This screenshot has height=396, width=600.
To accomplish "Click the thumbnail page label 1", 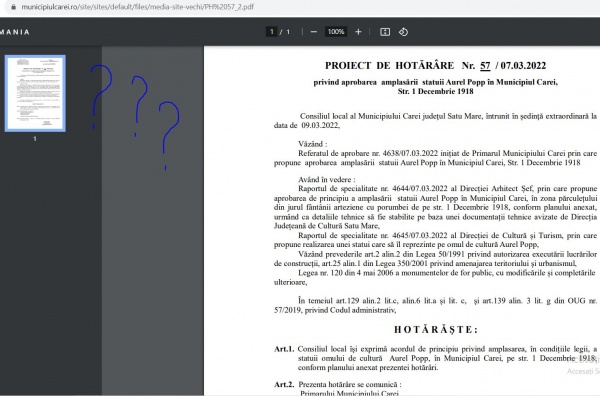I will 35,139.
